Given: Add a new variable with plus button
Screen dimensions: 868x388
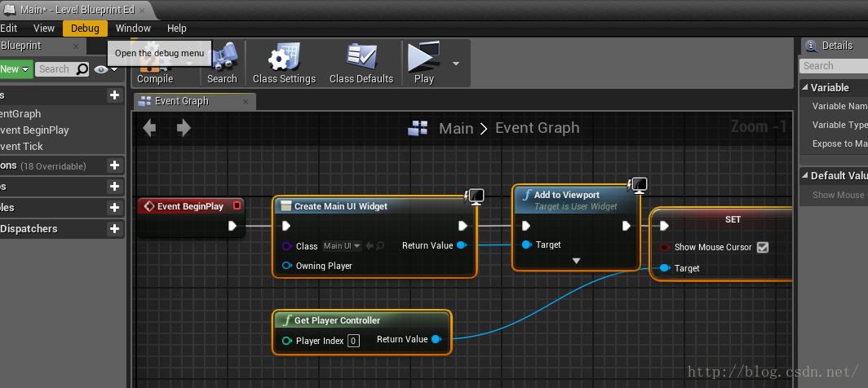Looking at the screenshot, I should click(114, 208).
